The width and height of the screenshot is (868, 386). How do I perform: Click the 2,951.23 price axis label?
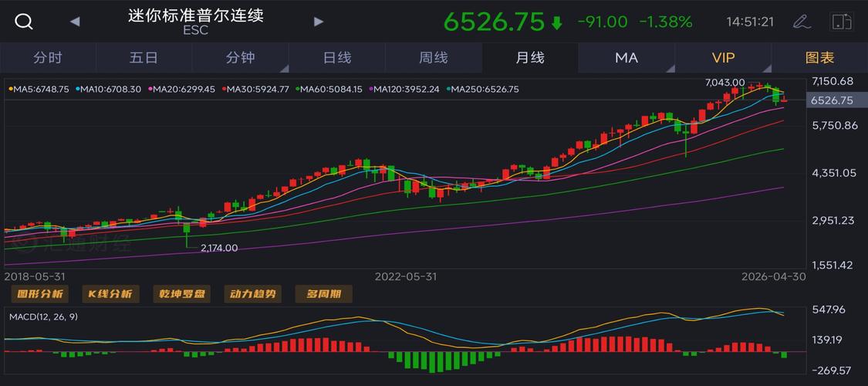(x=833, y=221)
